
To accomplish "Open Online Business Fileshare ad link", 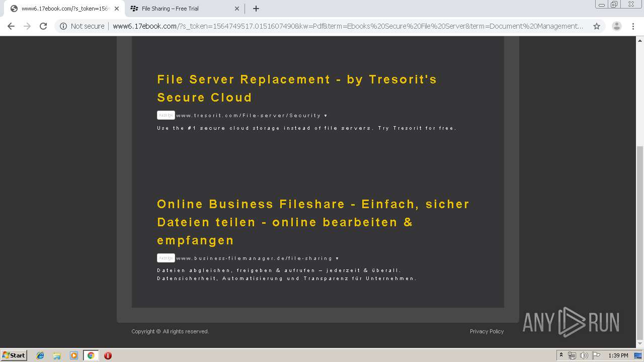I will click(313, 222).
